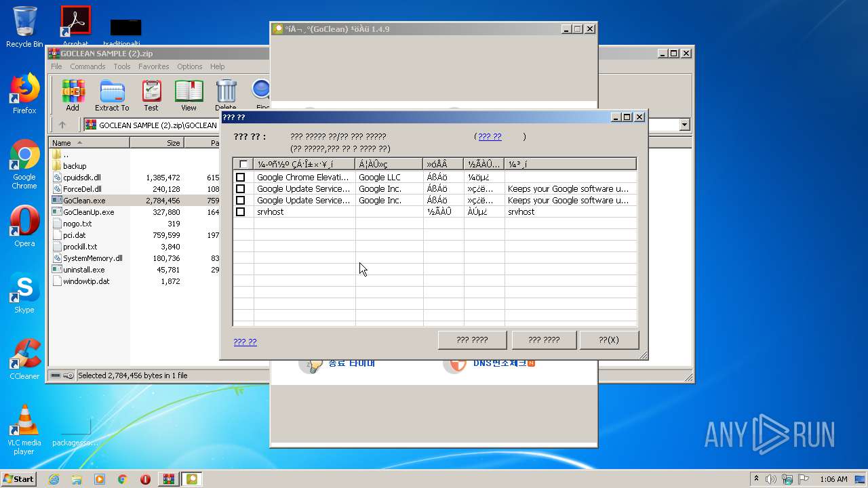Sort by Size column in WinRAR
The height and width of the screenshot is (488, 868).
[x=157, y=143]
